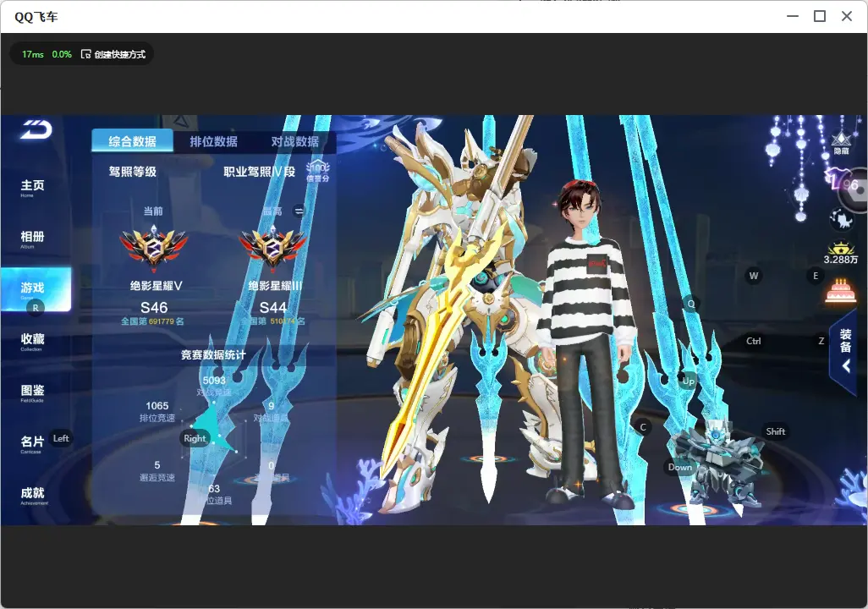
Task: Click the Right key overlay button
Action: [x=195, y=438]
